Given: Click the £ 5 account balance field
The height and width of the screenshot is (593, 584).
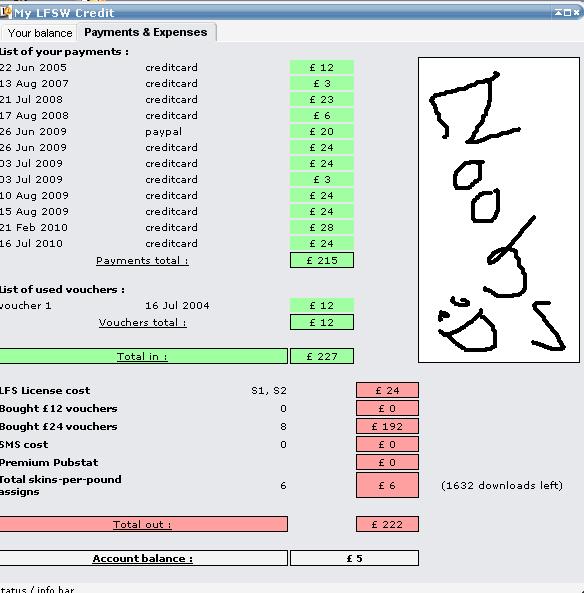Looking at the screenshot, I should coord(354,558).
